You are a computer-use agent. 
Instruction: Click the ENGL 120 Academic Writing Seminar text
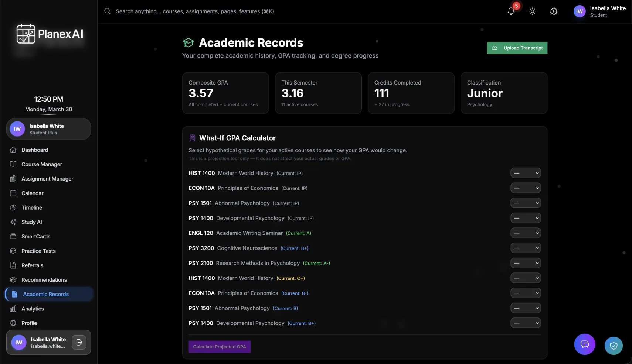click(x=235, y=233)
